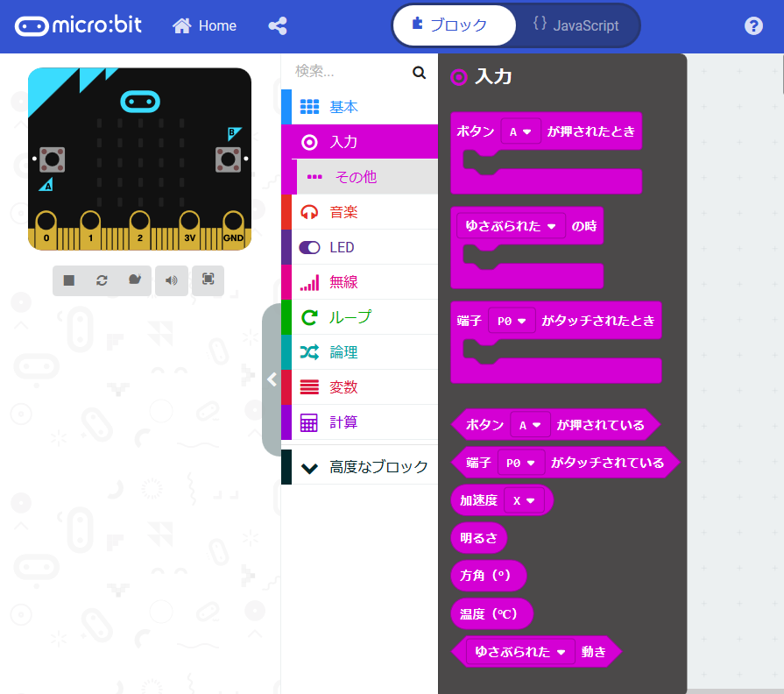Image resolution: width=784 pixels, height=694 pixels.
Task: Open the その他 subcategory
Action: click(367, 177)
